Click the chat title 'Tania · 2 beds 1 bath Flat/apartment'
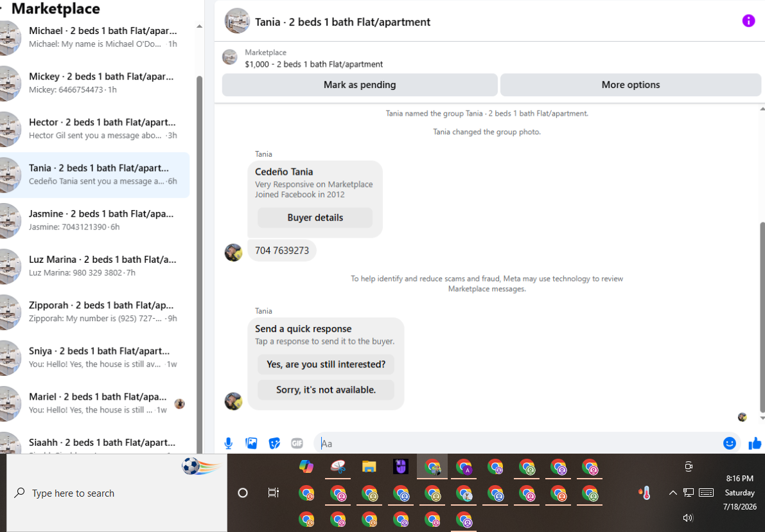This screenshot has width=765, height=532. point(342,22)
